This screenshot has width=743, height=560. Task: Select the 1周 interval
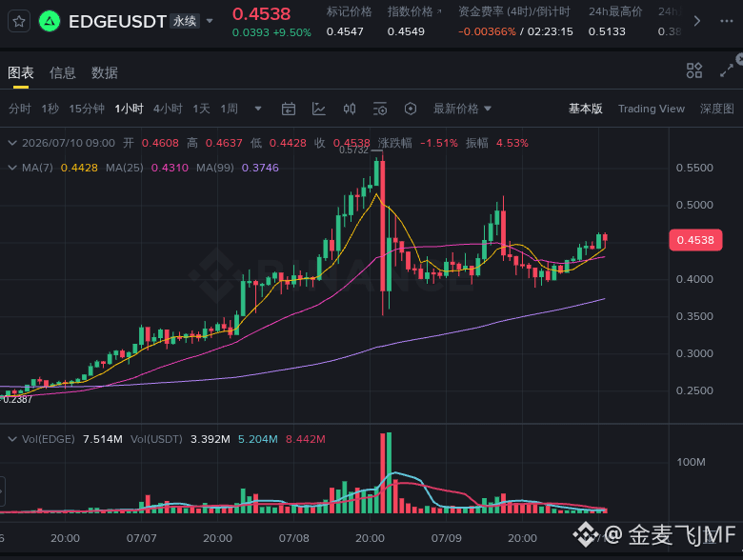229,109
